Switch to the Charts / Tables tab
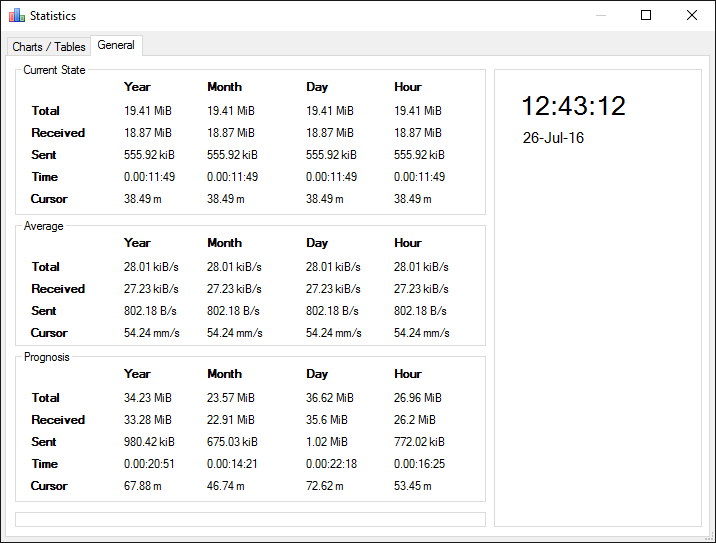 click(49, 47)
